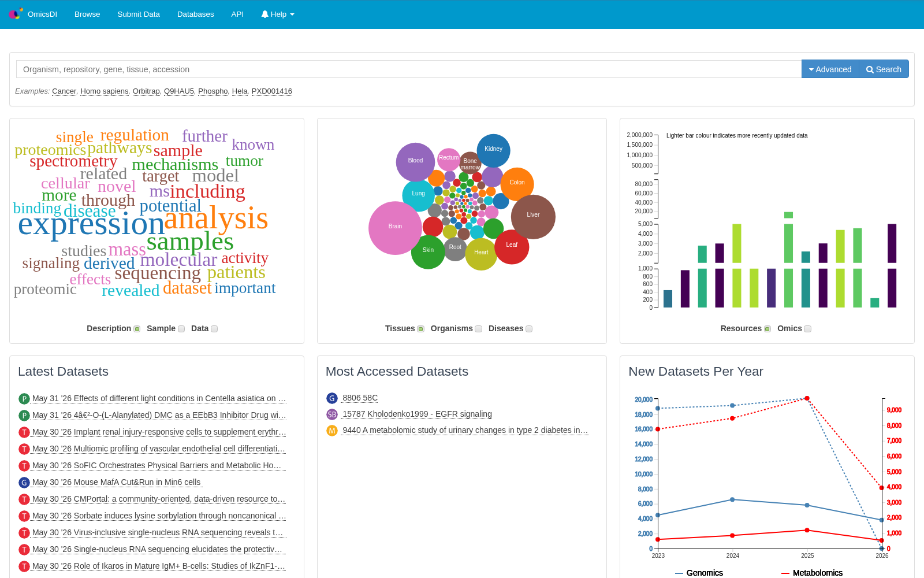Click the Colon tissue bubble
Screen dimensions: 924x578
tap(517, 184)
